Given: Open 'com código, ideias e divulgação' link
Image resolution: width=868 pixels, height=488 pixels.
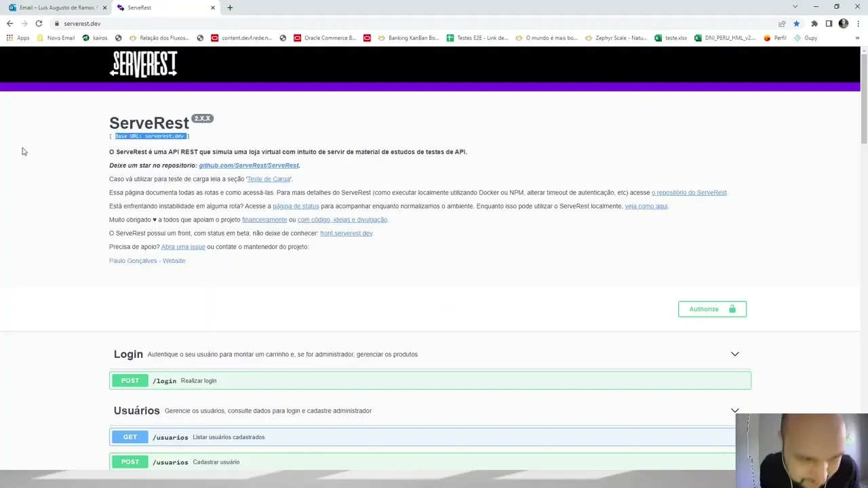Looking at the screenshot, I should [342, 220].
